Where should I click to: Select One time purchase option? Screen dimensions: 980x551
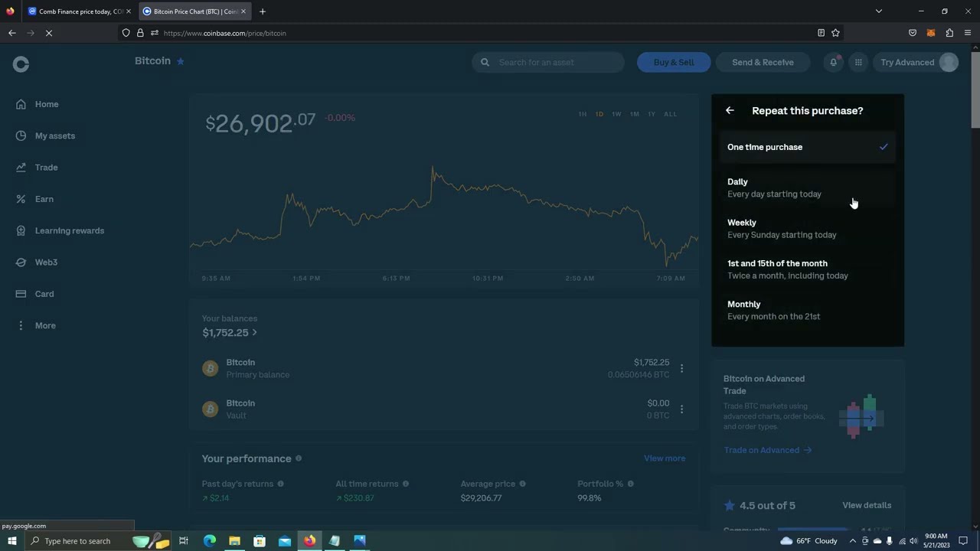pyautogui.click(x=808, y=147)
